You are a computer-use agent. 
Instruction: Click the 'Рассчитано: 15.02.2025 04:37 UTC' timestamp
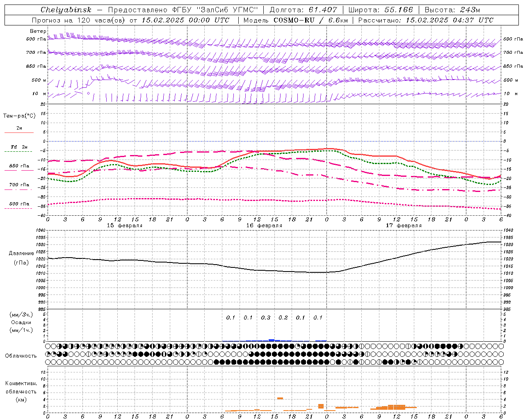(x=426, y=20)
